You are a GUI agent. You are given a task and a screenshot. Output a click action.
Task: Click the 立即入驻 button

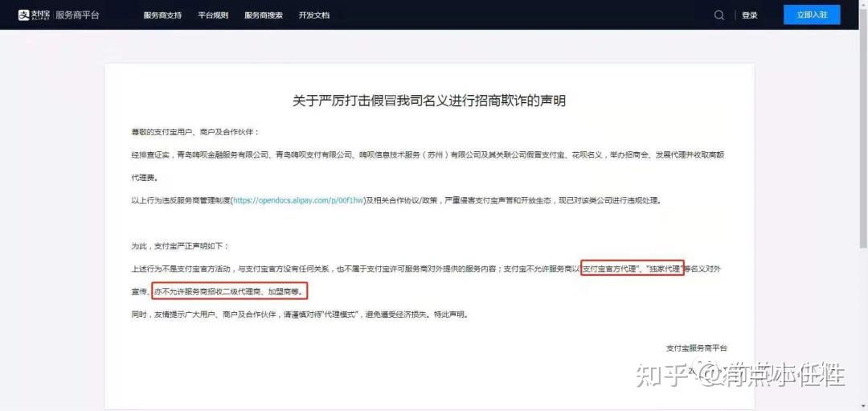(812, 15)
